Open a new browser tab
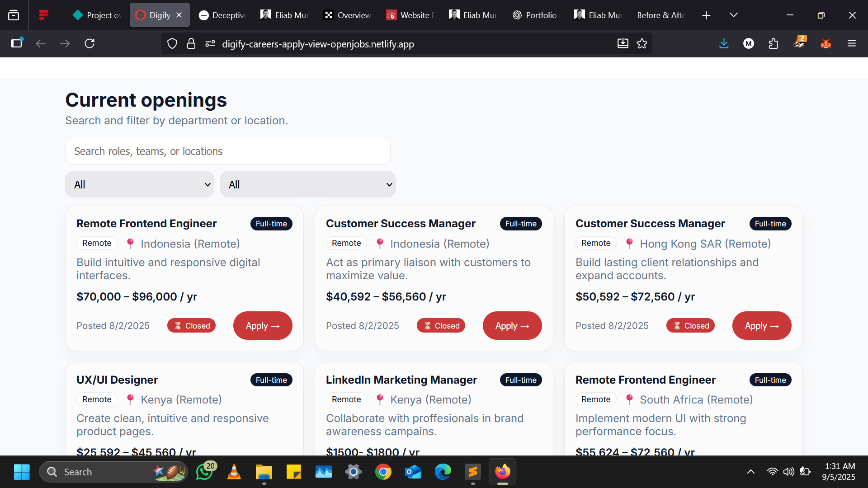This screenshot has height=488, width=868. point(706,15)
